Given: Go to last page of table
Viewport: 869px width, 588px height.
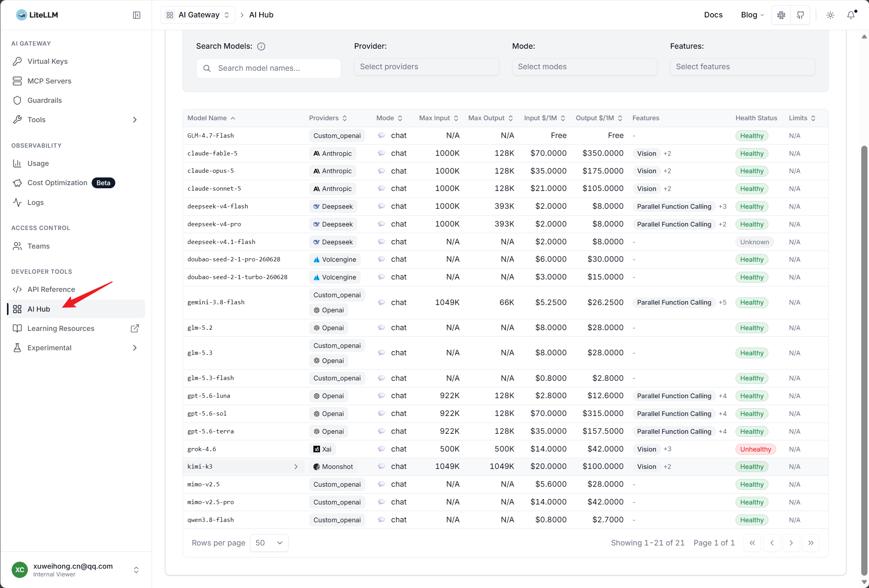Looking at the screenshot, I should tap(811, 543).
